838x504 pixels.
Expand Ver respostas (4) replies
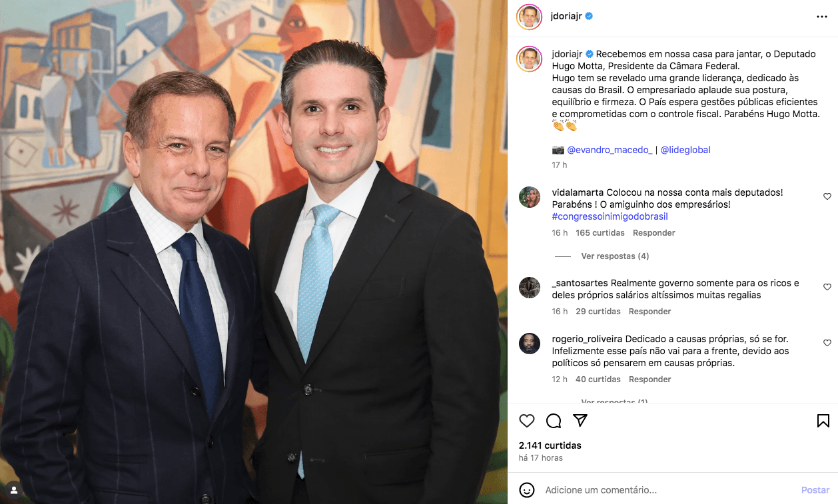tap(615, 256)
